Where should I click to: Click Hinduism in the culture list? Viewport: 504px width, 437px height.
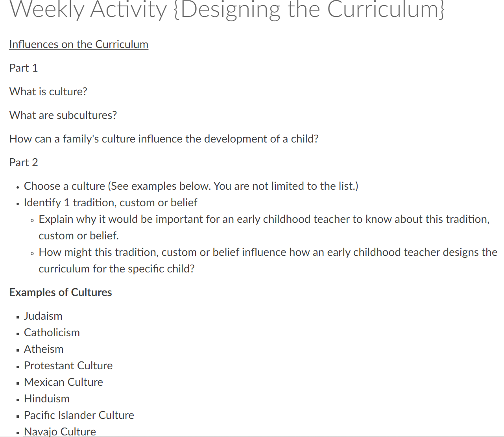pyautogui.click(x=47, y=398)
